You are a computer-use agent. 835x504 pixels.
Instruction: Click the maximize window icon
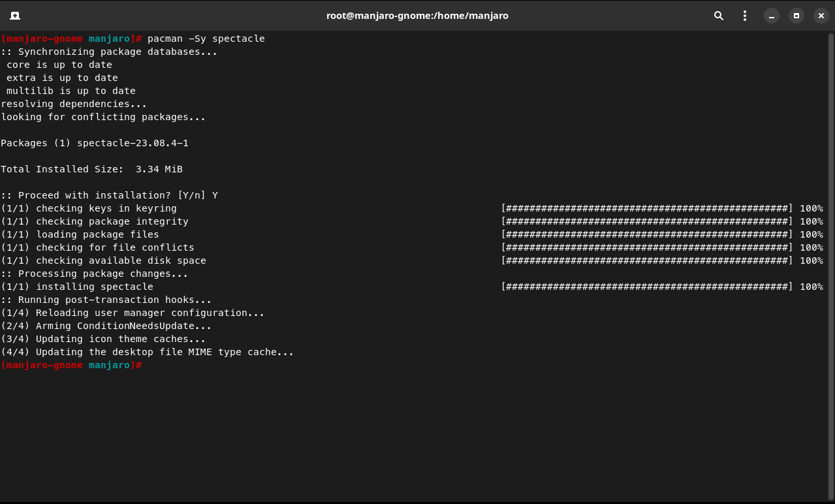[x=796, y=15]
